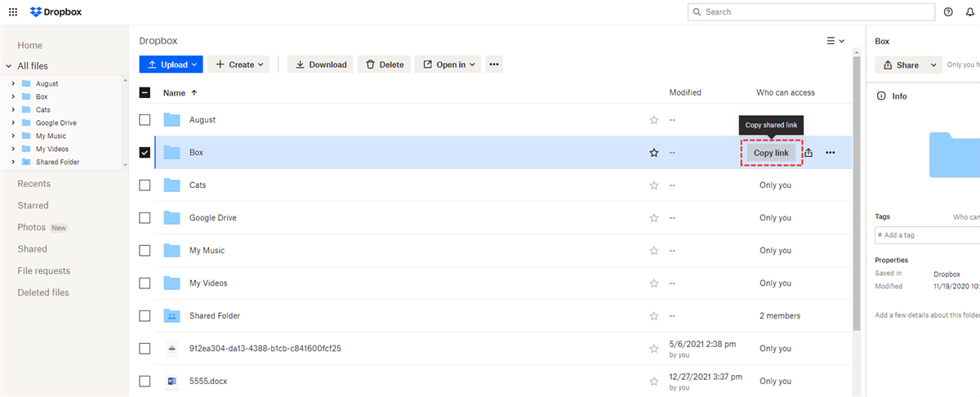Viewport: 980px width, 397px height.
Task: Go to Starred in the sidebar
Action: (x=33, y=206)
